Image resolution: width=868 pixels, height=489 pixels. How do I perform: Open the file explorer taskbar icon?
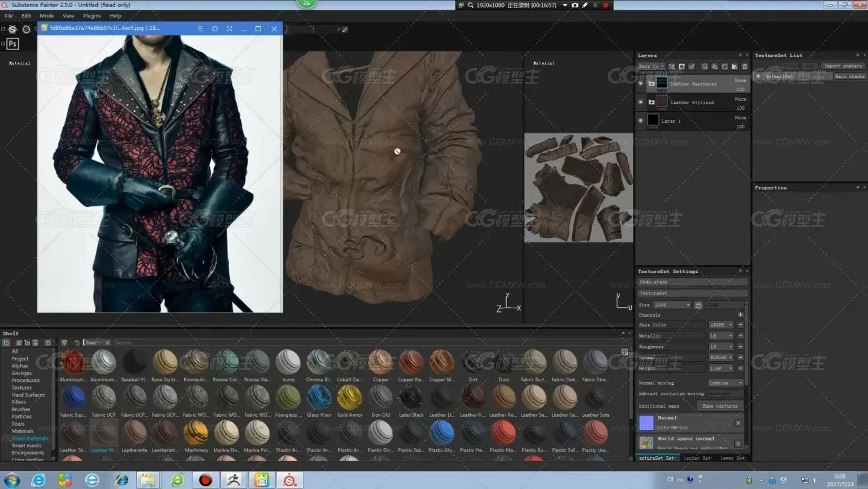[x=148, y=480]
